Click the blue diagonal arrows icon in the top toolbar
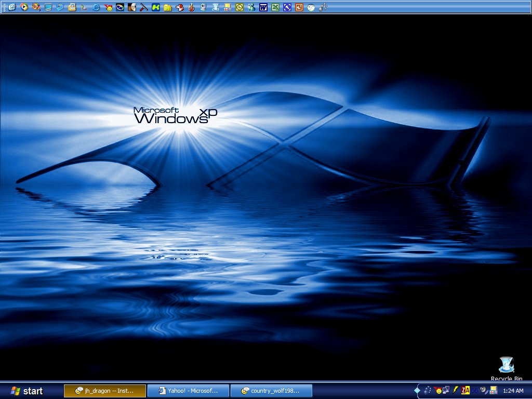The height and width of the screenshot is (399, 532). (287, 7)
